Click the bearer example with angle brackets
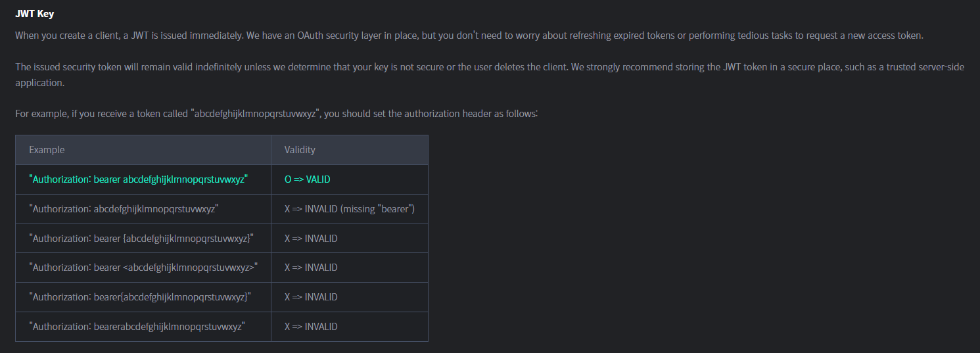The width and height of the screenshot is (980, 353). pos(143,268)
